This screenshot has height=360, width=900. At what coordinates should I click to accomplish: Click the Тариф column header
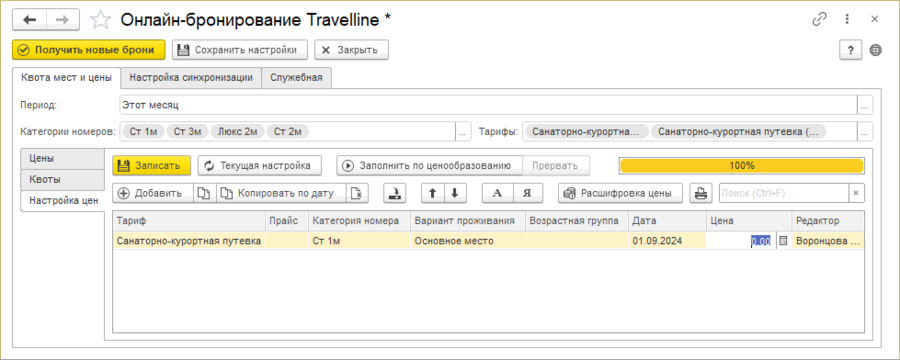(189, 221)
